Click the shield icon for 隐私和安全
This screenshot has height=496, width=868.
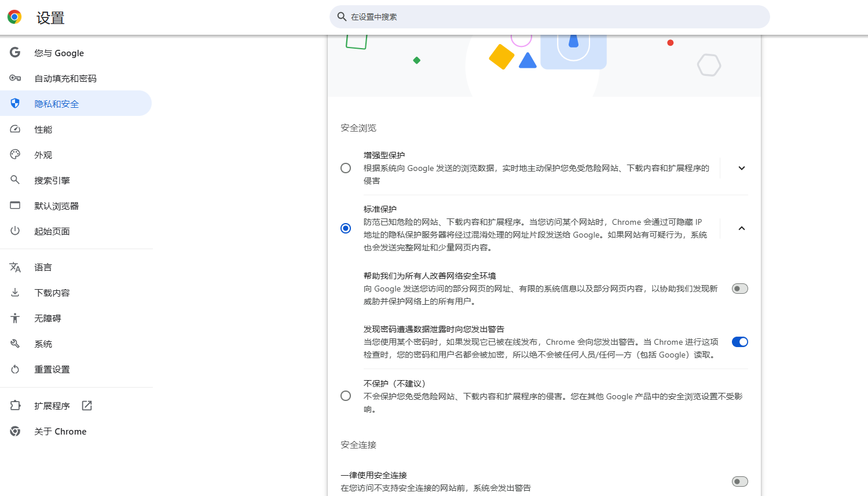(15, 103)
